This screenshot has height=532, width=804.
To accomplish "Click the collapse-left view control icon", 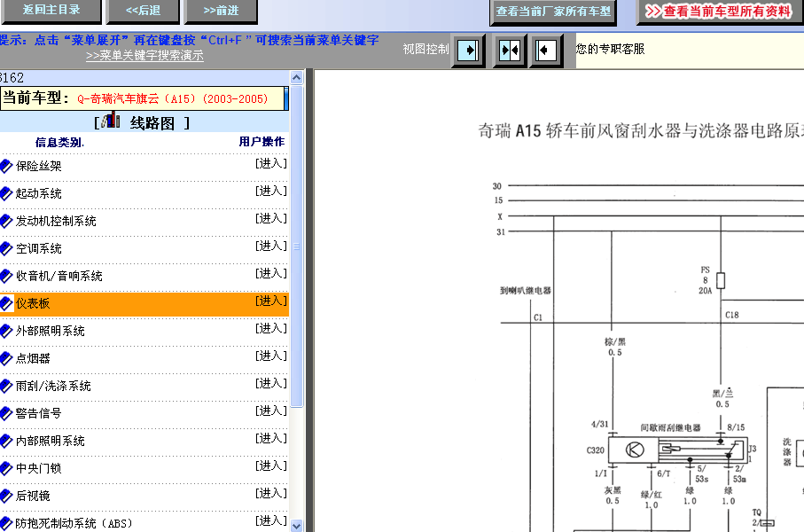I will pos(545,51).
